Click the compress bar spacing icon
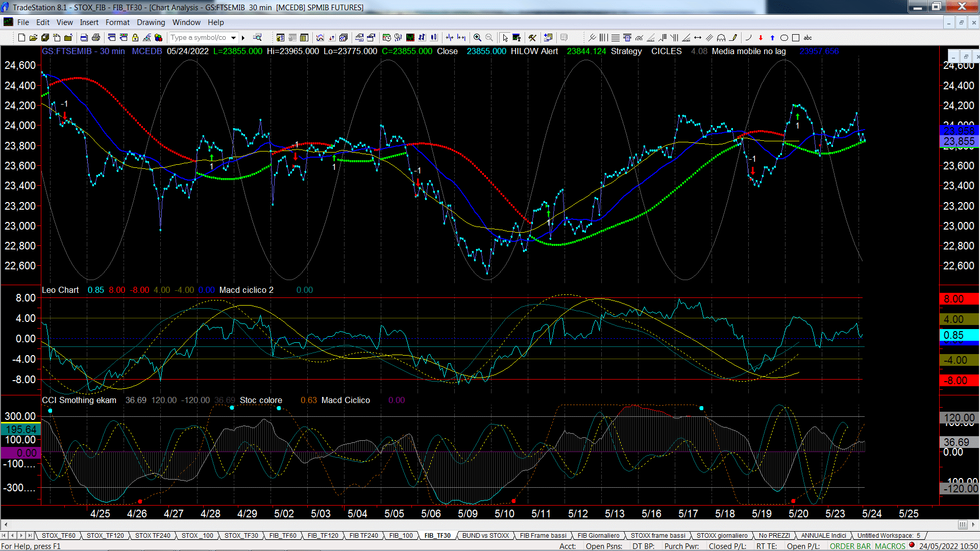980x551 pixels. click(x=450, y=37)
